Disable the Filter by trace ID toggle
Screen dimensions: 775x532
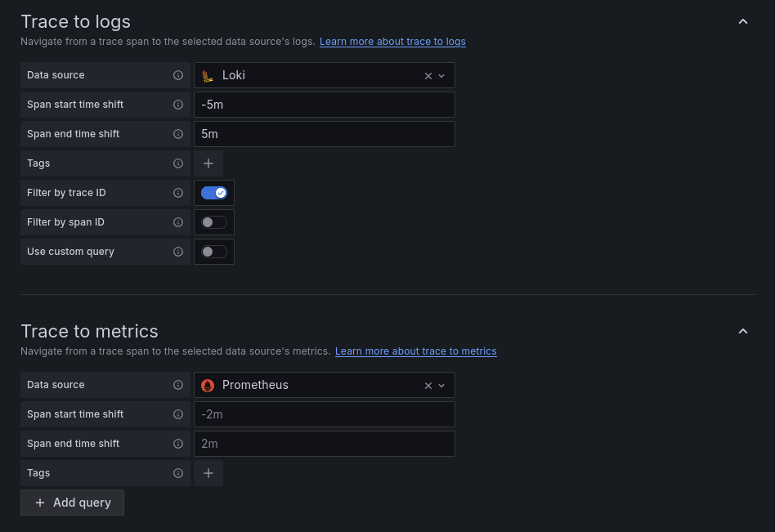pos(214,193)
